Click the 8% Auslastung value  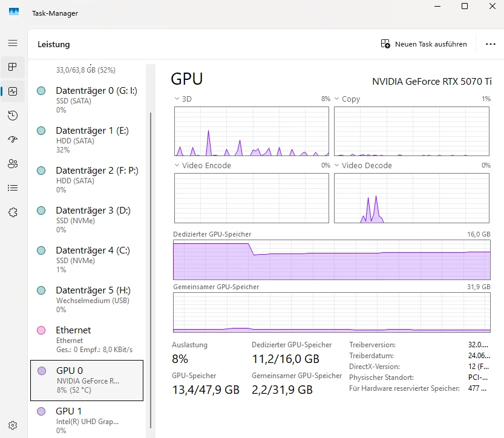click(180, 359)
